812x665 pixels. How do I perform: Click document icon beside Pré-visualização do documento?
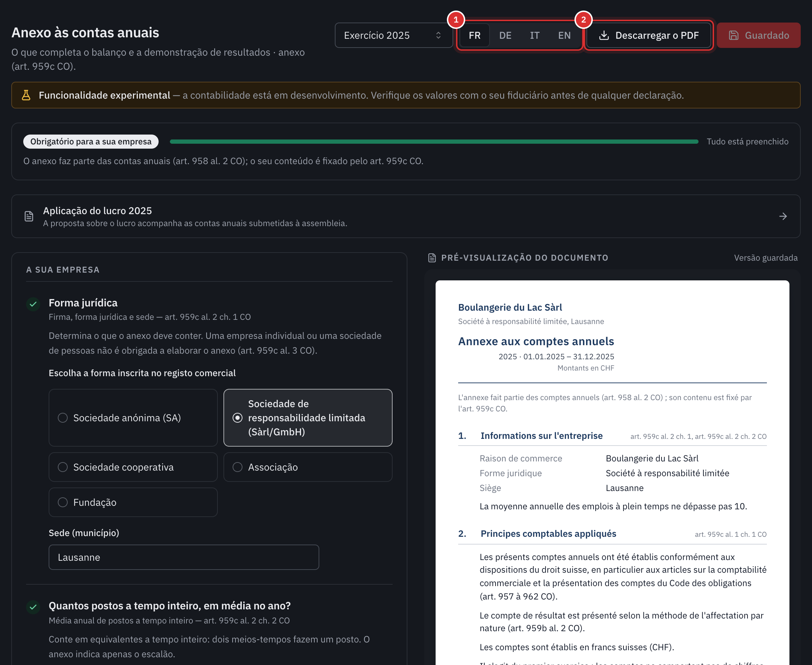432,258
